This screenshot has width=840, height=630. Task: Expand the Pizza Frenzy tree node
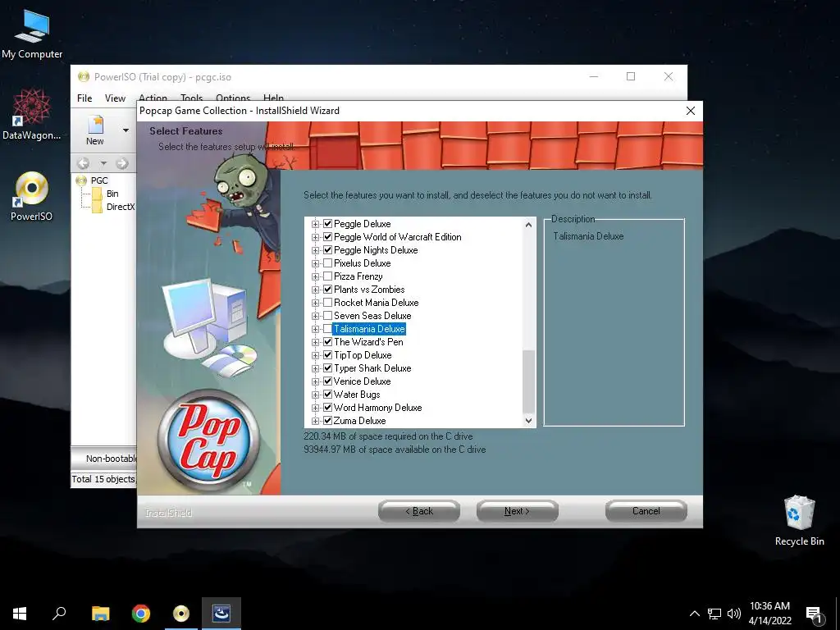point(316,276)
